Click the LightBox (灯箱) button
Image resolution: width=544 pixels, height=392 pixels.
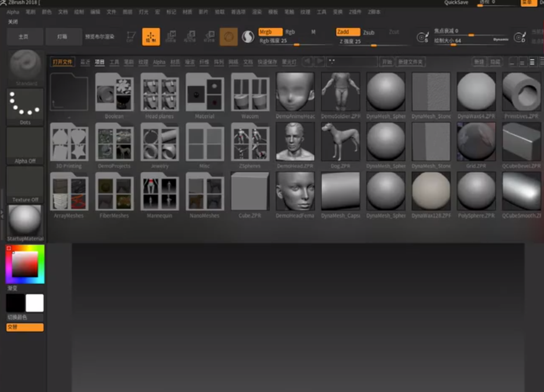pos(64,37)
